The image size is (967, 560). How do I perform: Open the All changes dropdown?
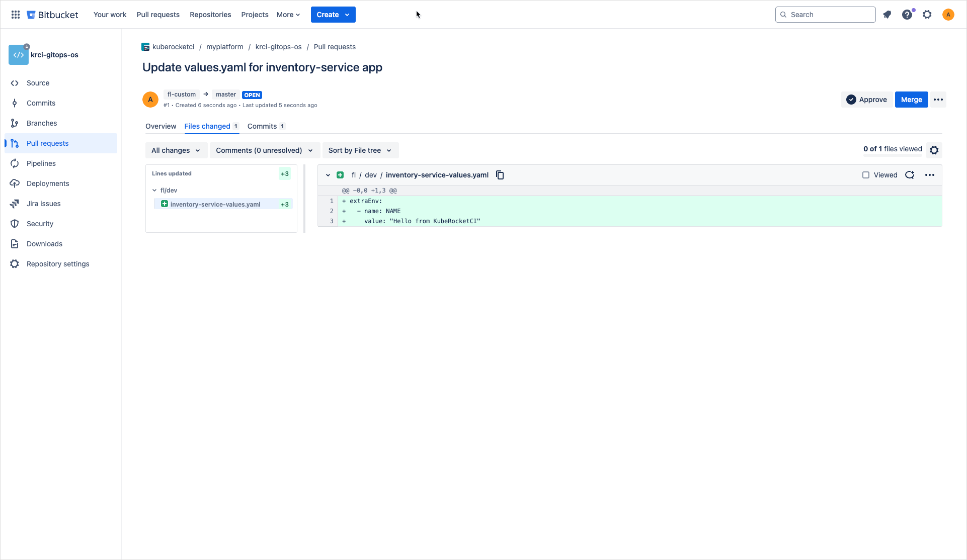click(176, 150)
